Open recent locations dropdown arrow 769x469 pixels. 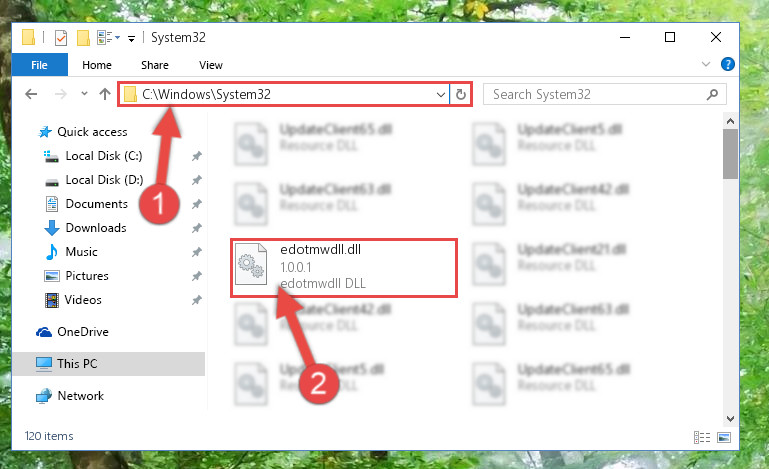point(84,93)
